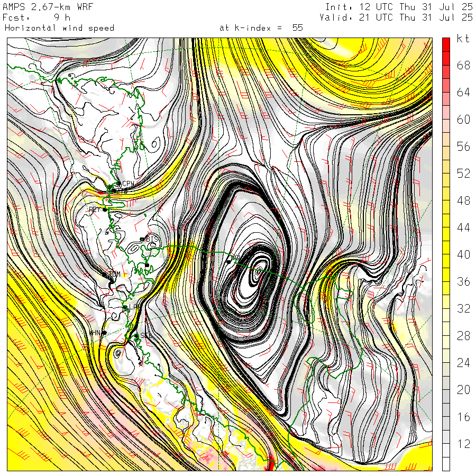476x476 pixels.
Task: Click the 28 value on the color scale
Action: (x=463, y=336)
